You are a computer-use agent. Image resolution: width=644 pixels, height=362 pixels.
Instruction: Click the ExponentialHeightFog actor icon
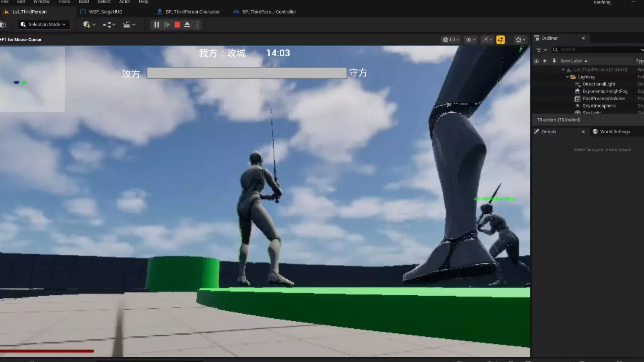(x=578, y=92)
